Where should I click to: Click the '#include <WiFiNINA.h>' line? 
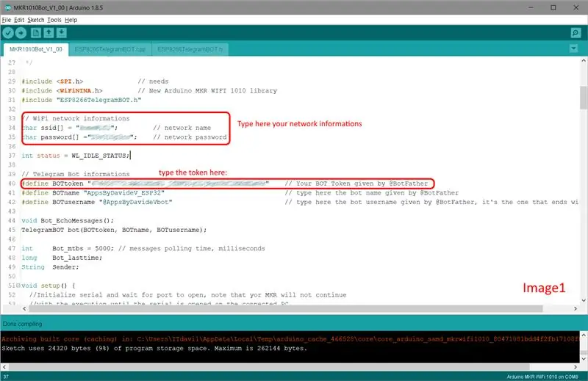tap(62, 90)
